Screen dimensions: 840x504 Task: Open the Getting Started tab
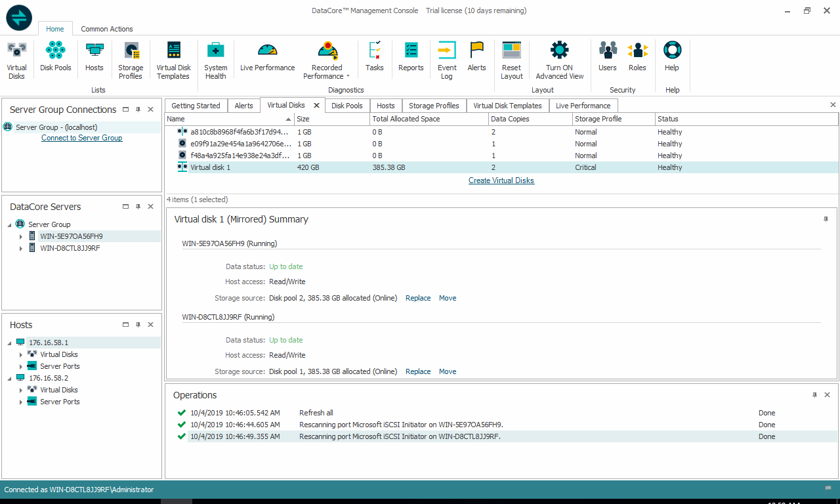click(196, 106)
